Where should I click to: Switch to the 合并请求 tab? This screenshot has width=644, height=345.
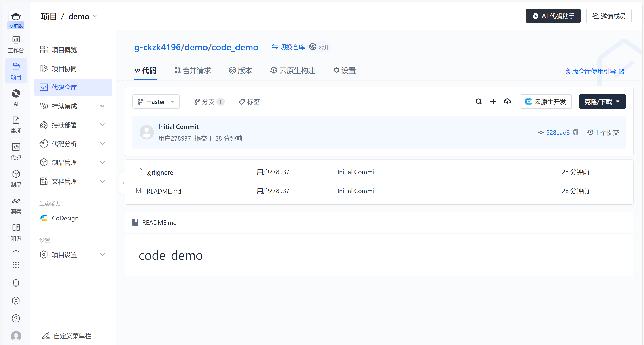click(193, 71)
